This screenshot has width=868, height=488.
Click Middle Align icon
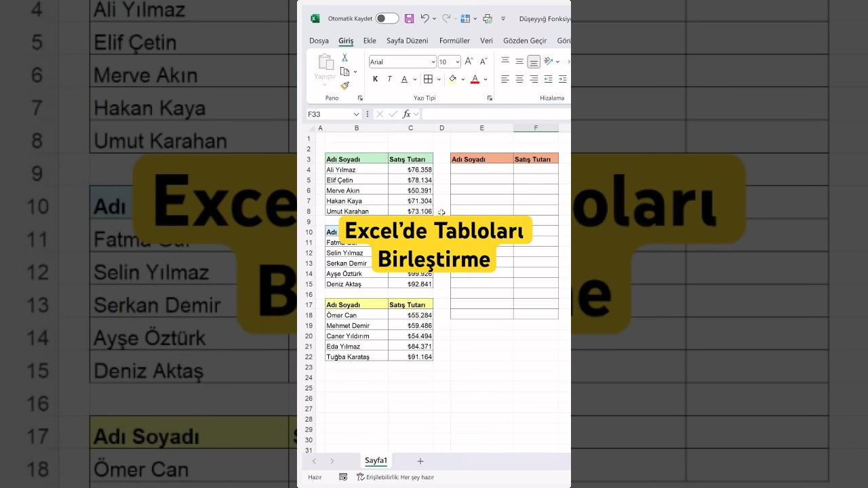tap(519, 62)
